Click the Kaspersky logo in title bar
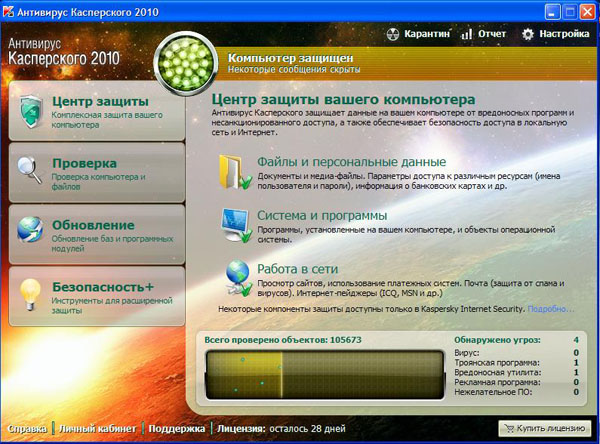This screenshot has height=444, width=600. click(8, 12)
